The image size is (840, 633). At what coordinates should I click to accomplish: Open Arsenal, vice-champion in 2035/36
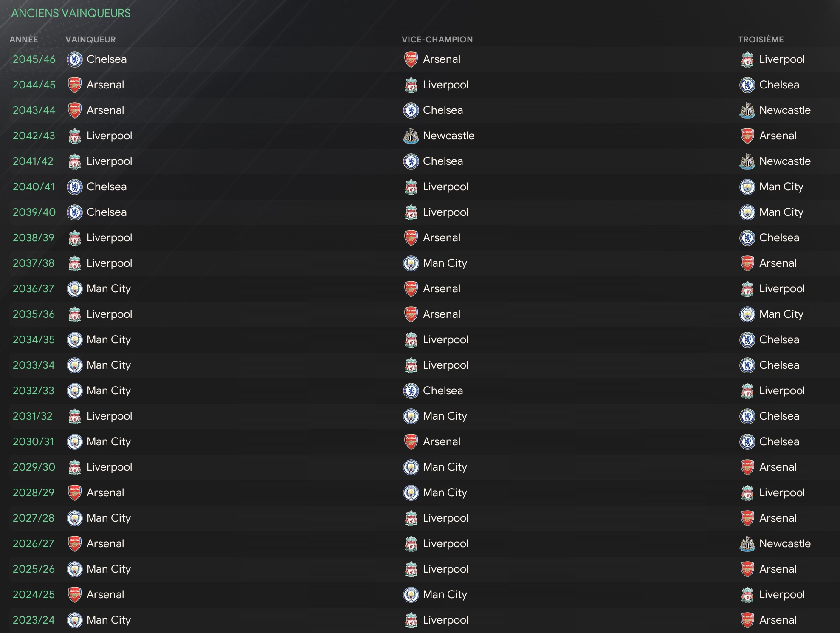coord(442,314)
